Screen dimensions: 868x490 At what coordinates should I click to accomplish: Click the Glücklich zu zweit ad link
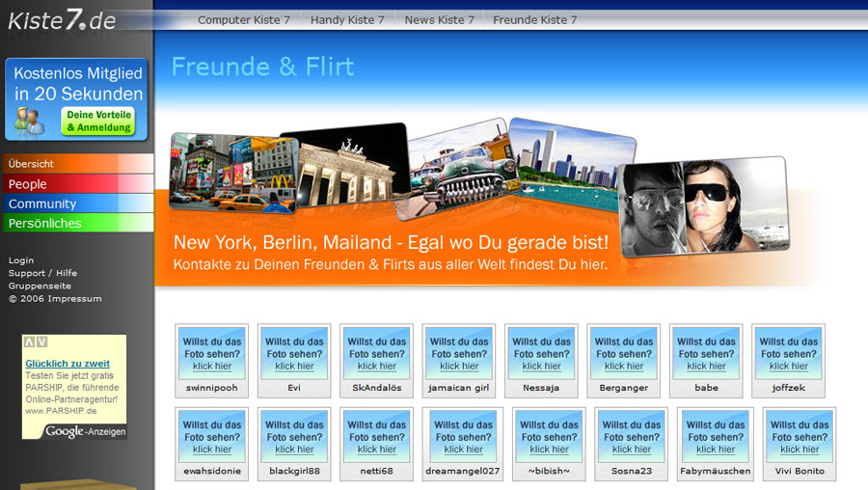click(67, 364)
